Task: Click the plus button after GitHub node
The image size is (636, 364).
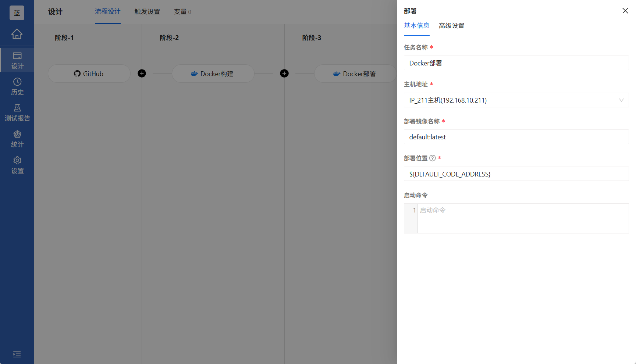Action: [x=142, y=74]
